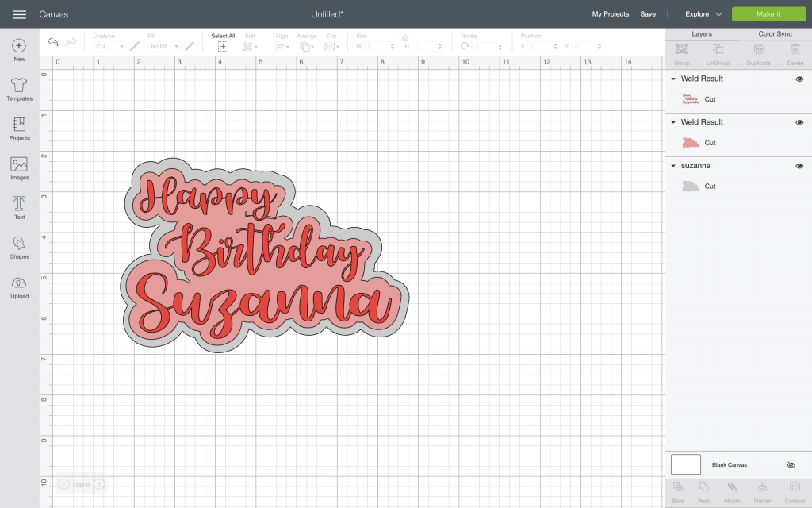Image resolution: width=812 pixels, height=508 pixels.
Task: Open the Edit scissors tool
Action: tap(250, 46)
